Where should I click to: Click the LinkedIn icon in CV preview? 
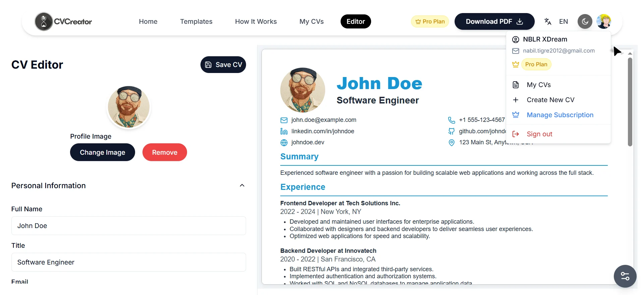284,131
